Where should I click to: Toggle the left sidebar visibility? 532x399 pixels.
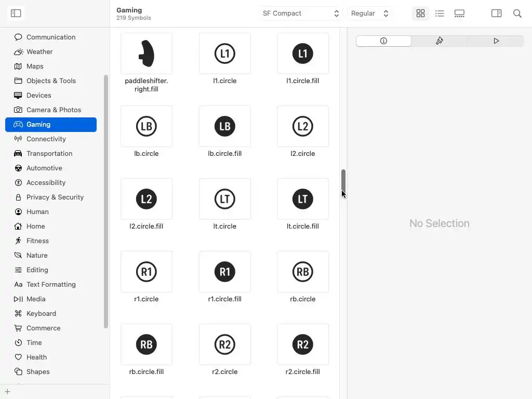click(16, 13)
